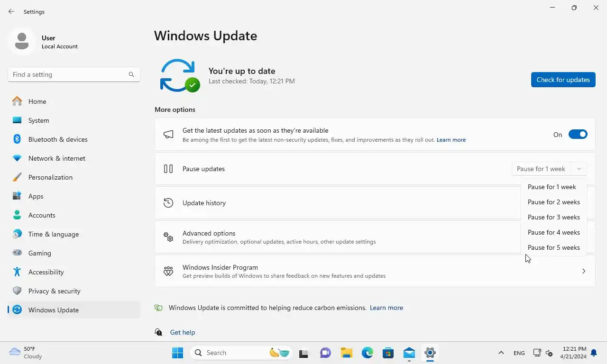Image resolution: width=607 pixels, height=364 pixels.
Task: Click the System monitor icon in sidebar
Action: [17, 120]
